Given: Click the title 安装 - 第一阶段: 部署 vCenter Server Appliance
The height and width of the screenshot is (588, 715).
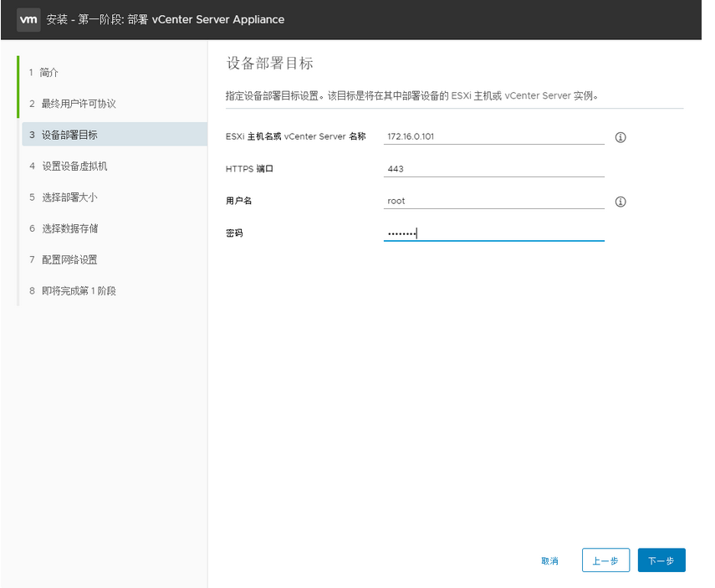Looking at the screenshot, I should coord(165,19).
